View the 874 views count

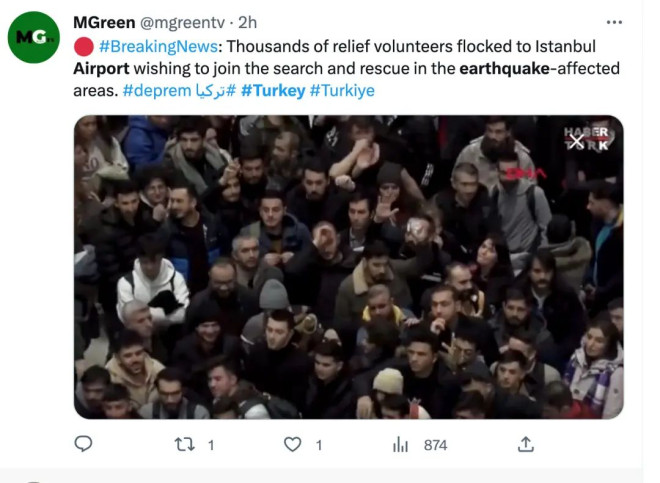pyautogui.click(x=435, y=445)
